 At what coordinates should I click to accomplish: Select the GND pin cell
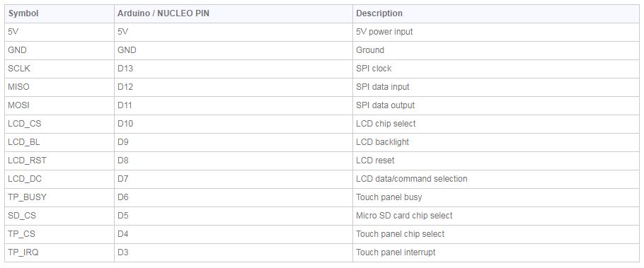[234, 50]
